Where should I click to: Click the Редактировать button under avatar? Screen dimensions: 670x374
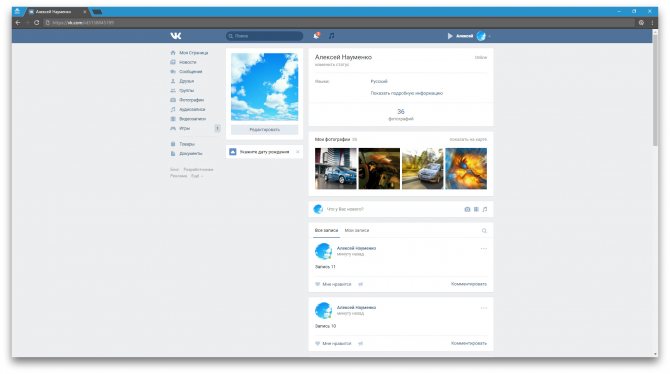pyautogui.click(x=264, y=130)
